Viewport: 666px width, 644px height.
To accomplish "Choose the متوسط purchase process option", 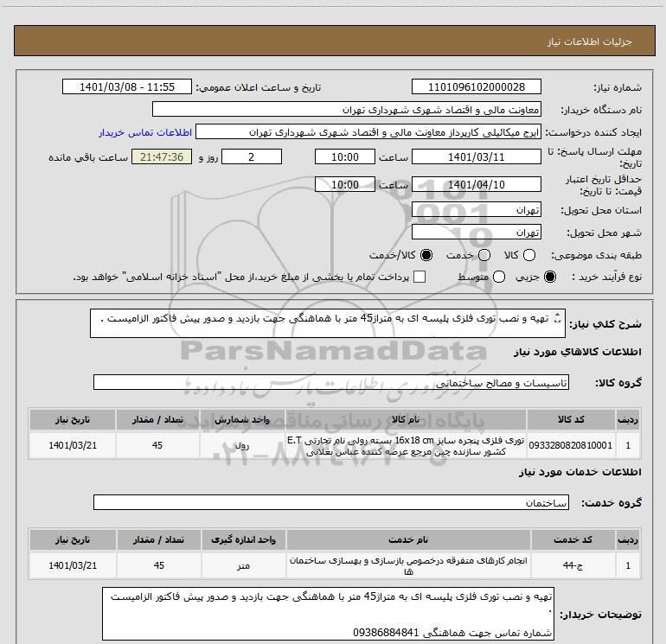I will 499,277.
